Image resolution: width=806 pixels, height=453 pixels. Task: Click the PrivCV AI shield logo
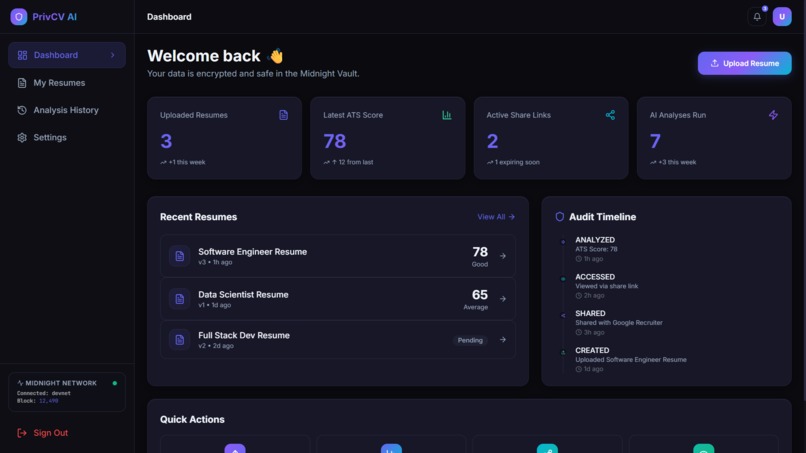point(19,16)
